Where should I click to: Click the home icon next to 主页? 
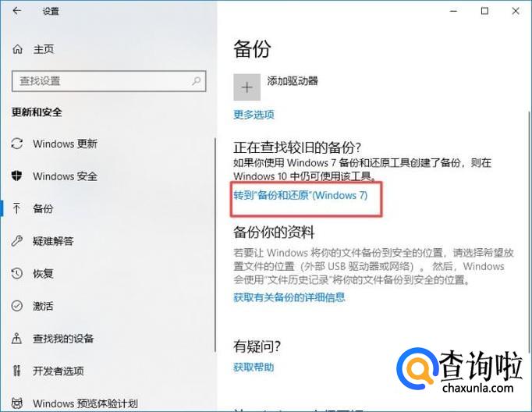(18, 49)
